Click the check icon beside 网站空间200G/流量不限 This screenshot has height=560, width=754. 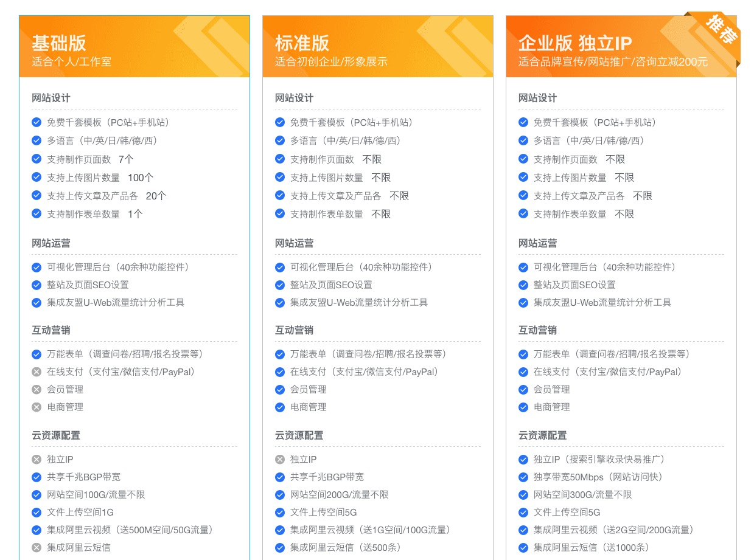coord(280,494)
